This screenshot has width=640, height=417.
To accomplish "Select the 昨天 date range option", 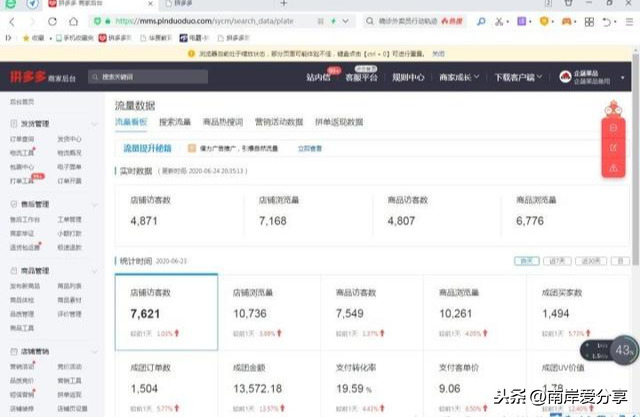I will click(527, 261).
